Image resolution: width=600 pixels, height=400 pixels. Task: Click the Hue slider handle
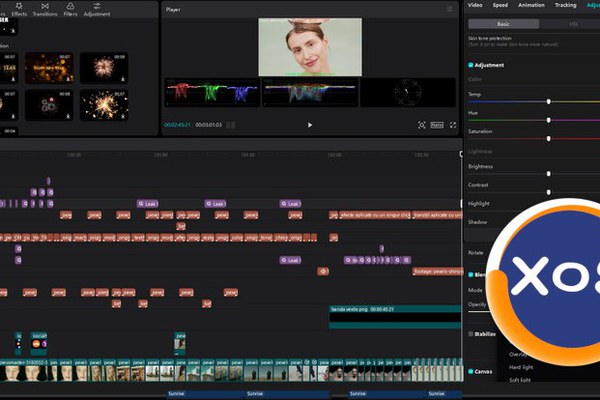point(549,120)
